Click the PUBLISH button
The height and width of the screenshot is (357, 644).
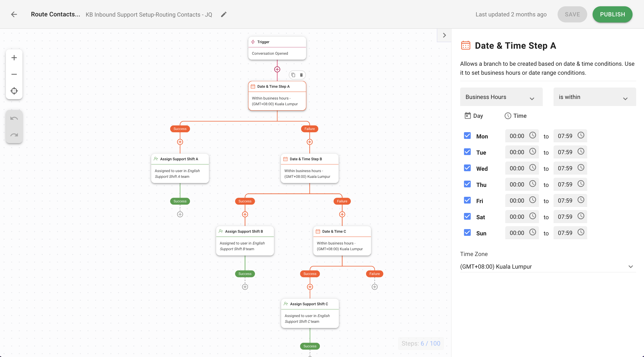612,15
